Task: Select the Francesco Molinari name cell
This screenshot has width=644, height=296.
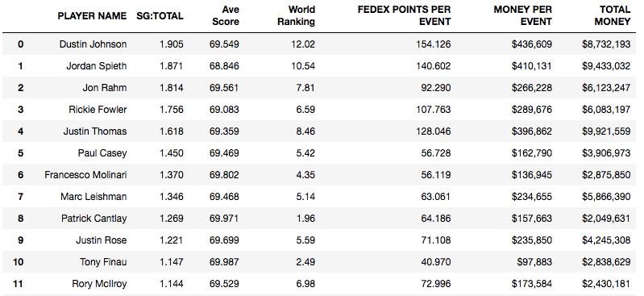Action: point(85,175)
